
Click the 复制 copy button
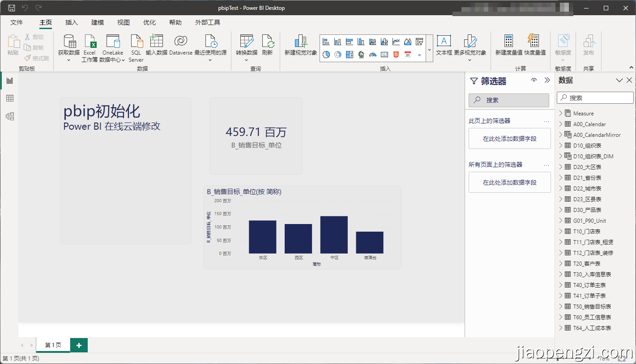(x=34, y=47)
